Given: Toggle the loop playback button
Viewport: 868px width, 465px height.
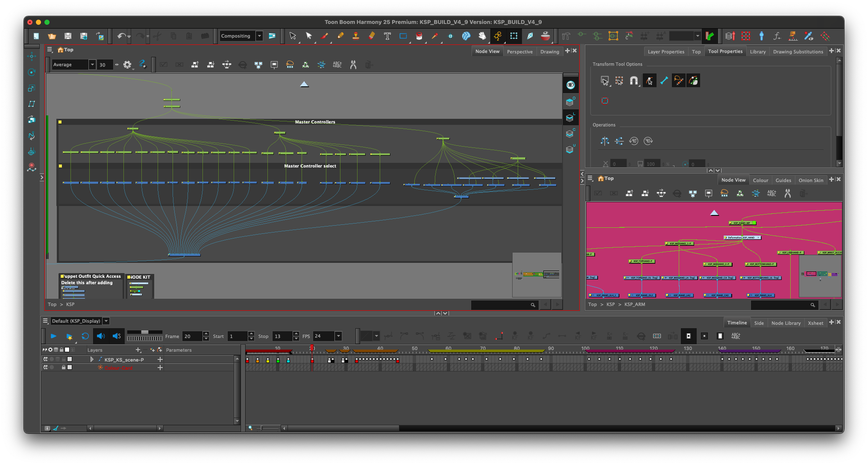Looking at the screenshot, I should pos(85,336).
